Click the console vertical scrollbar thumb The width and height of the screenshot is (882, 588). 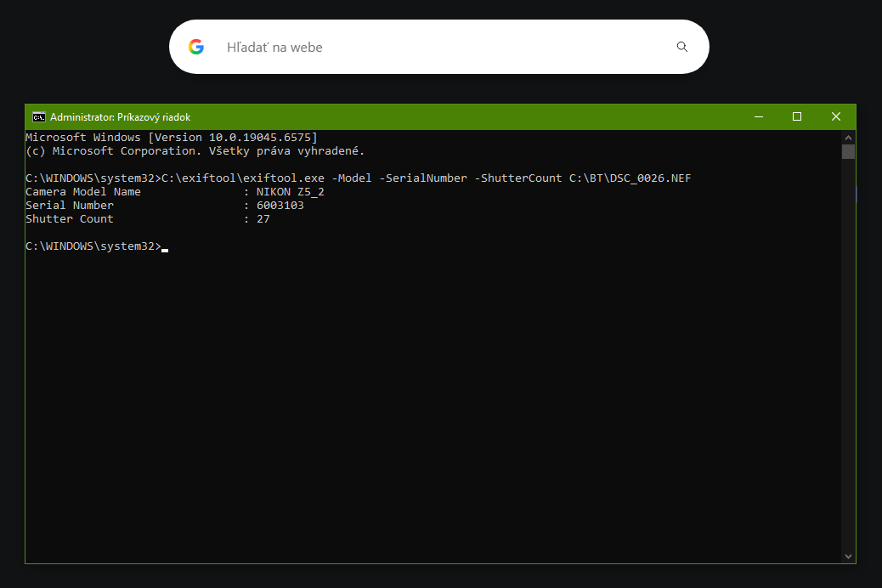tap(848, 152)
